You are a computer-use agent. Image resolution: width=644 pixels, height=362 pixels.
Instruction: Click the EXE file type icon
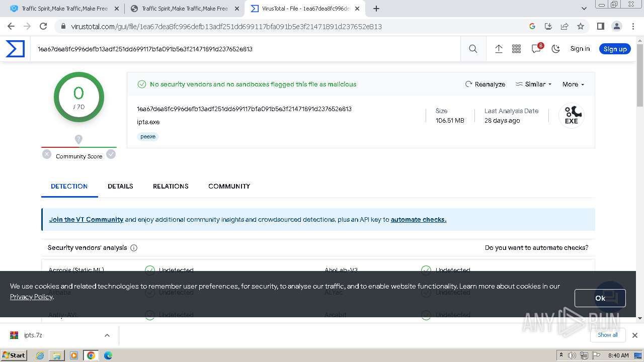pos(571,116)
